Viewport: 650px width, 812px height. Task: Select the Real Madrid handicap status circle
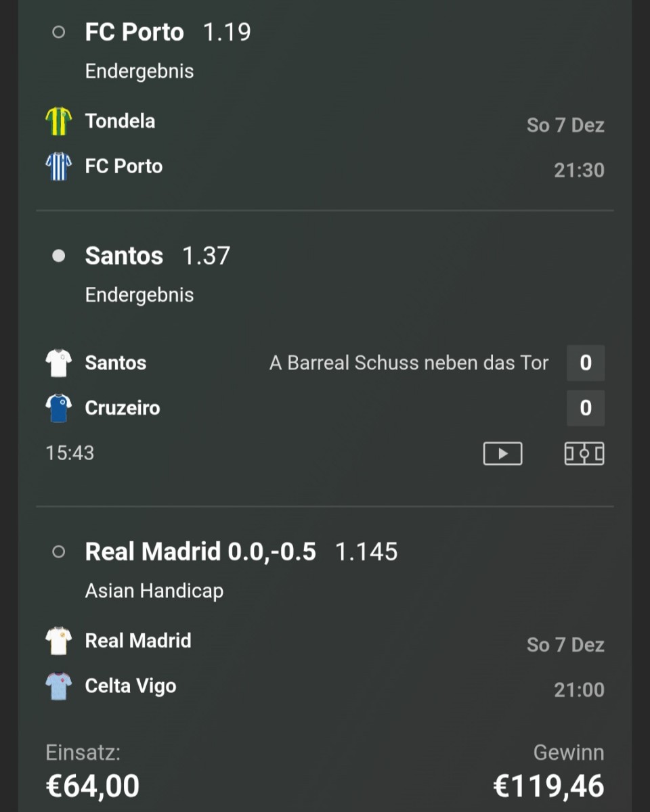coord(59,552)
